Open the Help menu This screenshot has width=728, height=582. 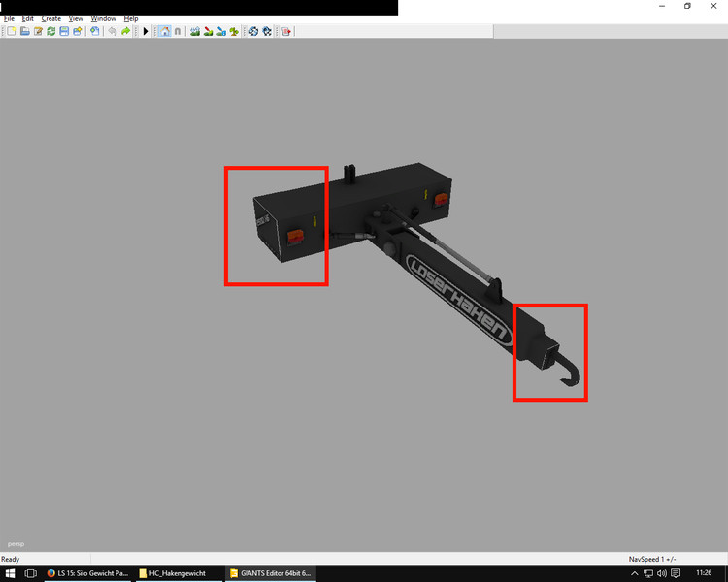tap(131, 18)
